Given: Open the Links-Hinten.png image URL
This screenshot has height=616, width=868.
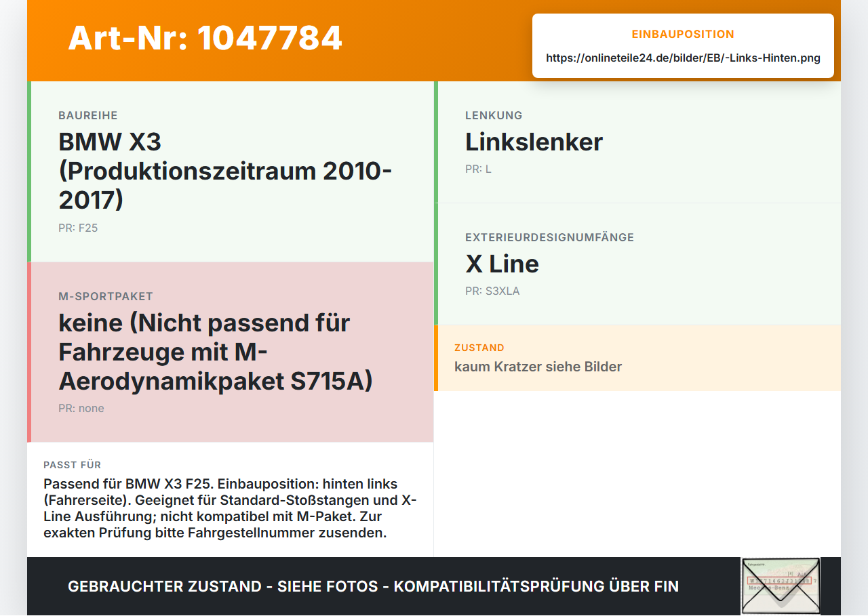Looking at the screenshot, I should 683,58.
